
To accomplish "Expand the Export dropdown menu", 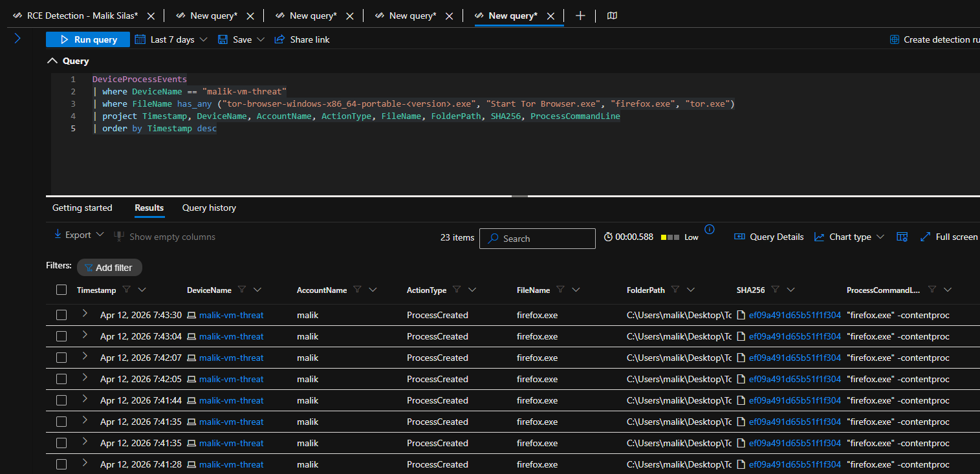I will tap(78, 235).
